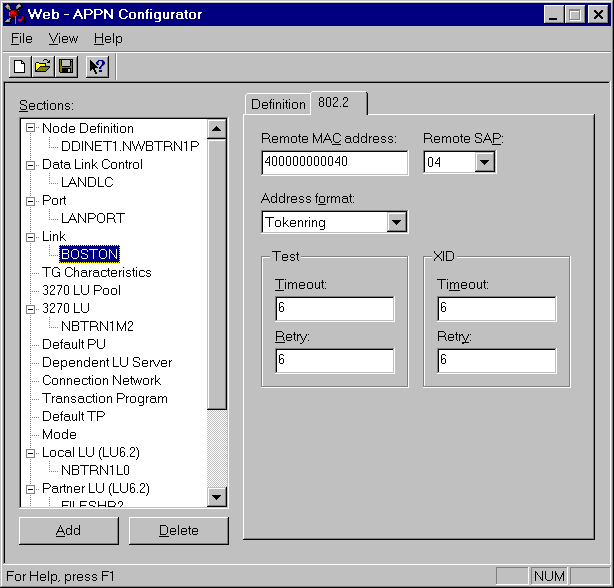The height and width of the screenshot is (588, 614).
Task: Switch to the Definition tab
Action: [277, 104]
